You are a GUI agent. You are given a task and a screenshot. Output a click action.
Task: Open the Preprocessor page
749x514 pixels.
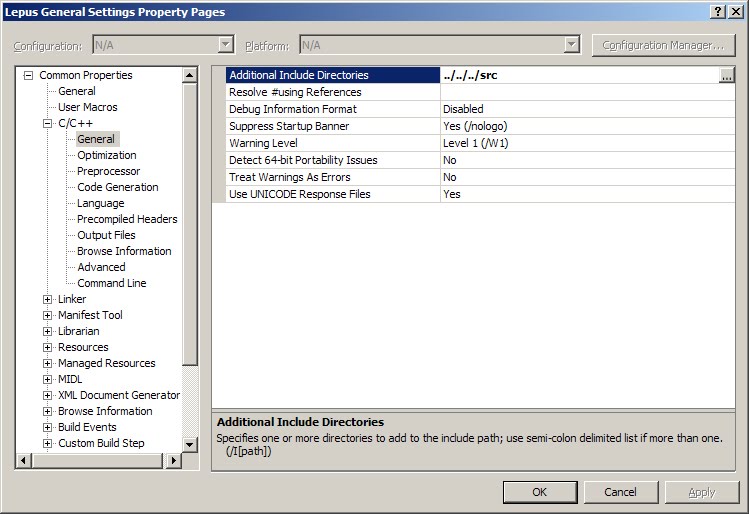click(108, 171)
